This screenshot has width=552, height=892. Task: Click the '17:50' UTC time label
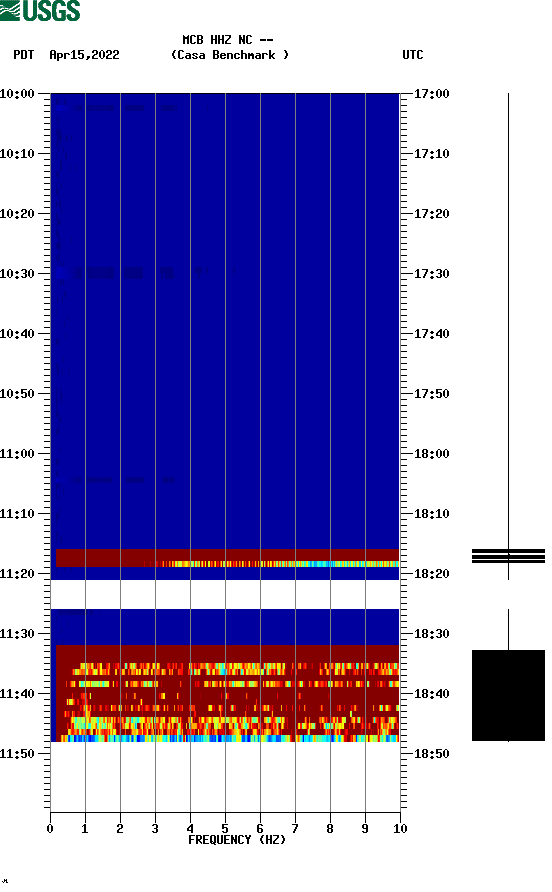coord(431,394)
